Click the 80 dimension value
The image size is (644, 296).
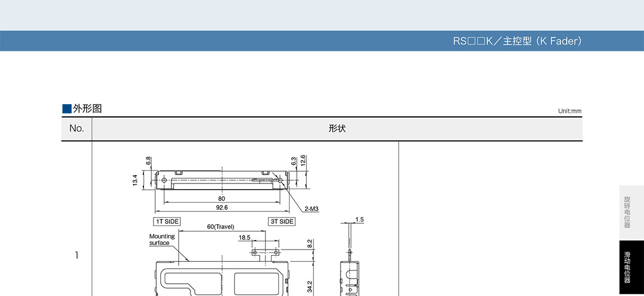click(222, 199)
